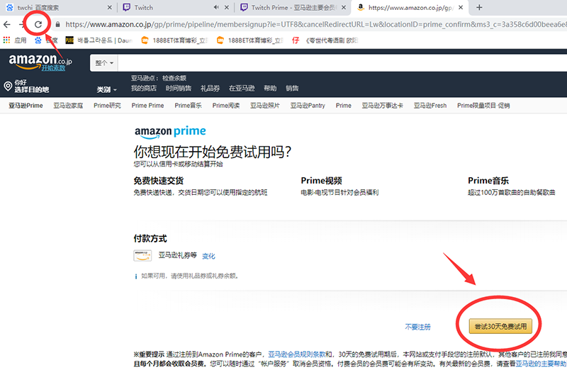
Task: Click the Amazon gift card thumbnail
Action: [142, 256]
